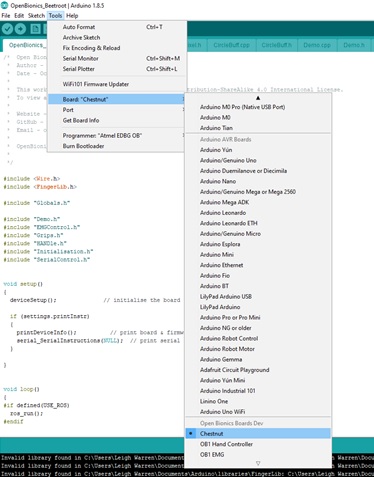Choose LilyPad Arduino USB board
The height and width of the screenshot is (477, 374).
pyautogui.click(x=258, y=297)
